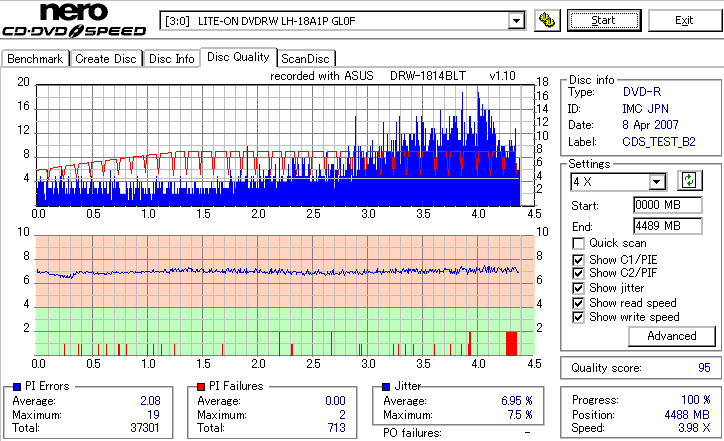Disable Show read speed checkbox
Viewport: 724px width, 441px height.
(x=578, y=303)
